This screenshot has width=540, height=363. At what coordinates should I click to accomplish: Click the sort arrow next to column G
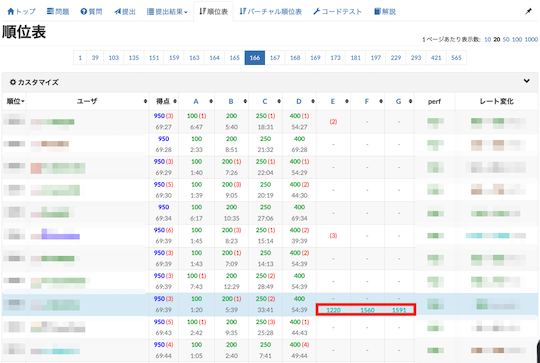pyautogui.click(x=411, y=101)
